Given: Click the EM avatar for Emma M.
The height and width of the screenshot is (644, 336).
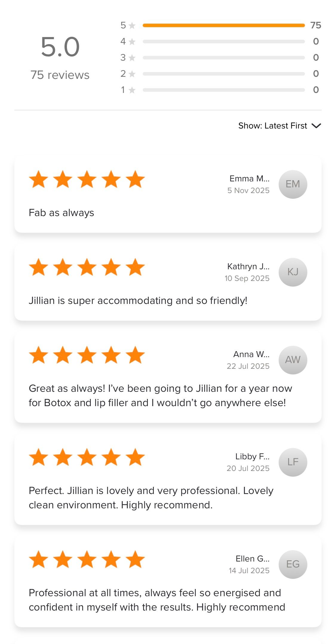Looking at the screenshot, I should (x=293, y=184).
